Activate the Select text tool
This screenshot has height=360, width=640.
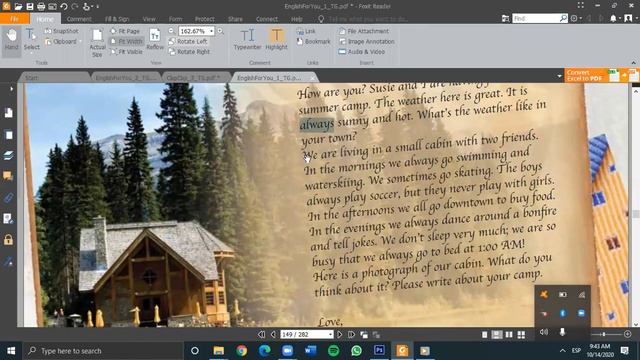[x=31, y=40]
